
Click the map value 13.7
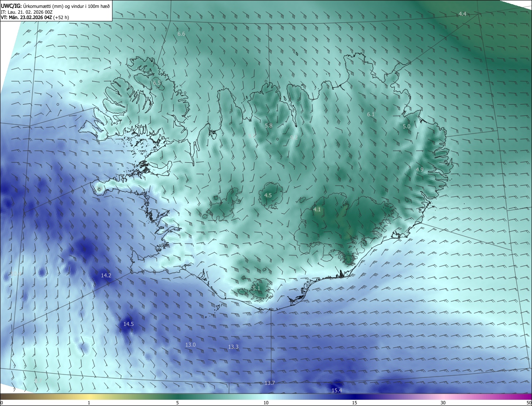click(270, 383)
